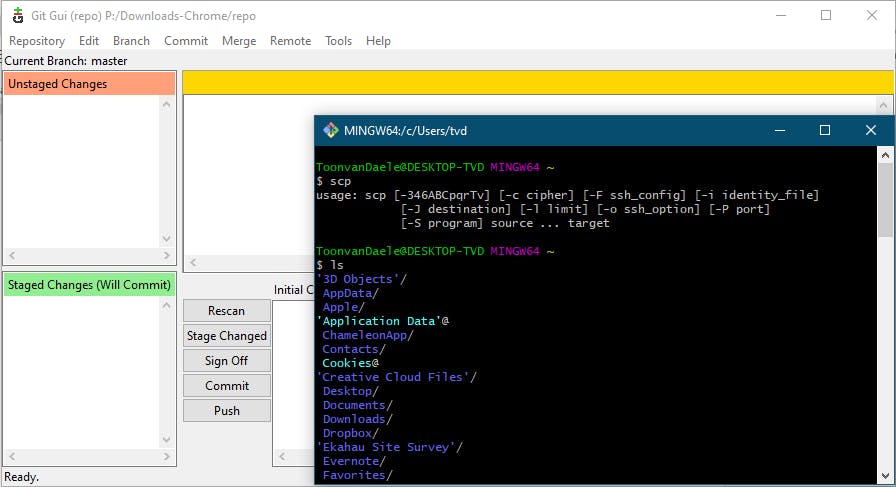Click 'Apple/' in terminal listing

343,307
